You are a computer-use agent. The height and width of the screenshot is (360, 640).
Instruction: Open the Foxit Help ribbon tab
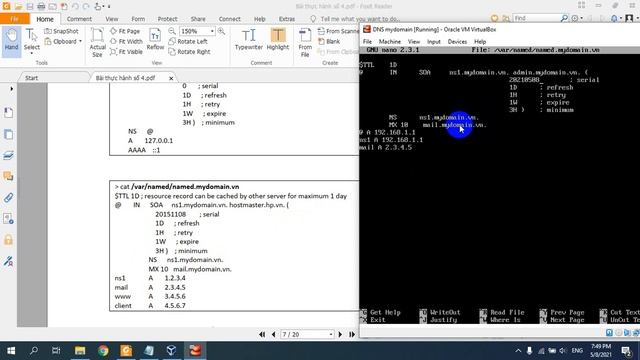tap(260, 19)
